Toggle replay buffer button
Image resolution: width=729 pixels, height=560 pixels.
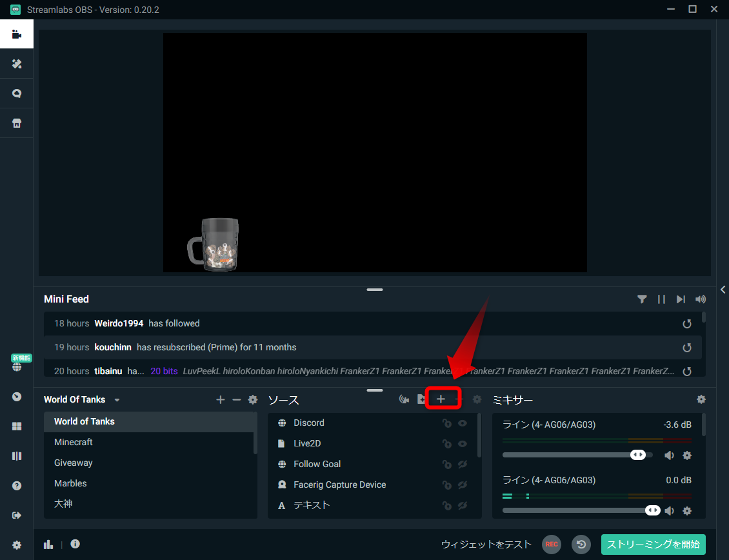point(581,544)
